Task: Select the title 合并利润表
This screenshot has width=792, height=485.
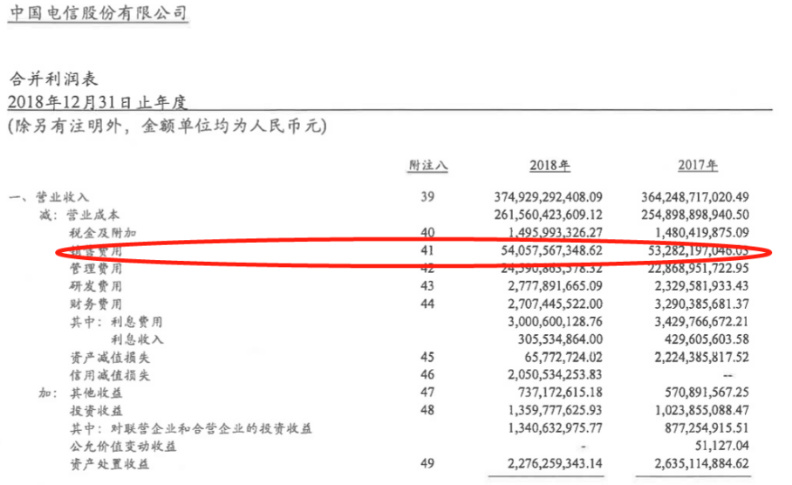Action: (54, 79)
